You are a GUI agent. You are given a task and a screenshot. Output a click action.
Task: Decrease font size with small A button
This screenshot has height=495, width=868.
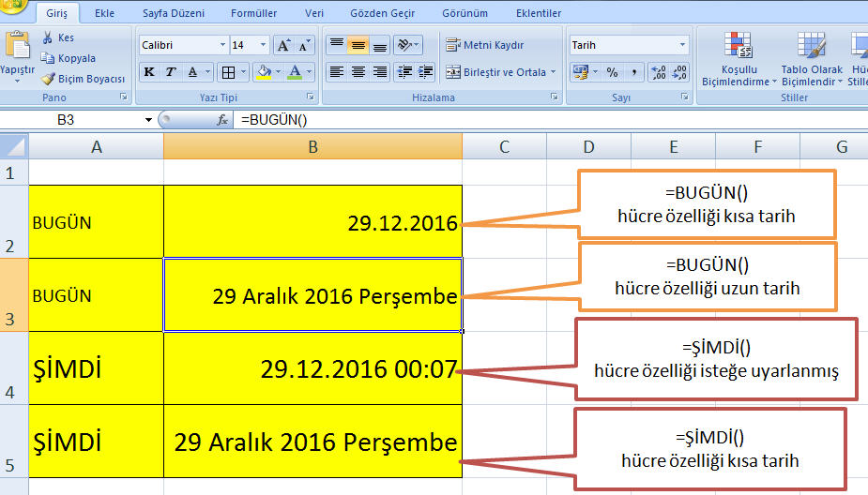[x=304, y=45]
